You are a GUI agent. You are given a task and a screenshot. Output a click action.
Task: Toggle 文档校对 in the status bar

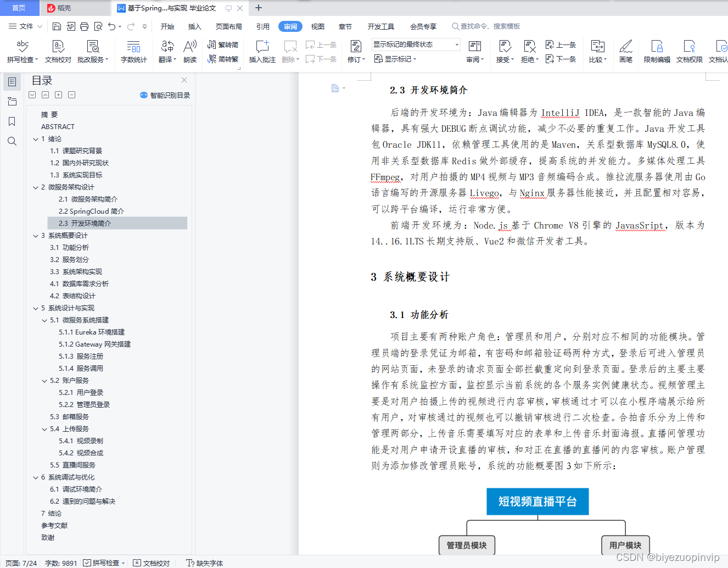(152, 563)
